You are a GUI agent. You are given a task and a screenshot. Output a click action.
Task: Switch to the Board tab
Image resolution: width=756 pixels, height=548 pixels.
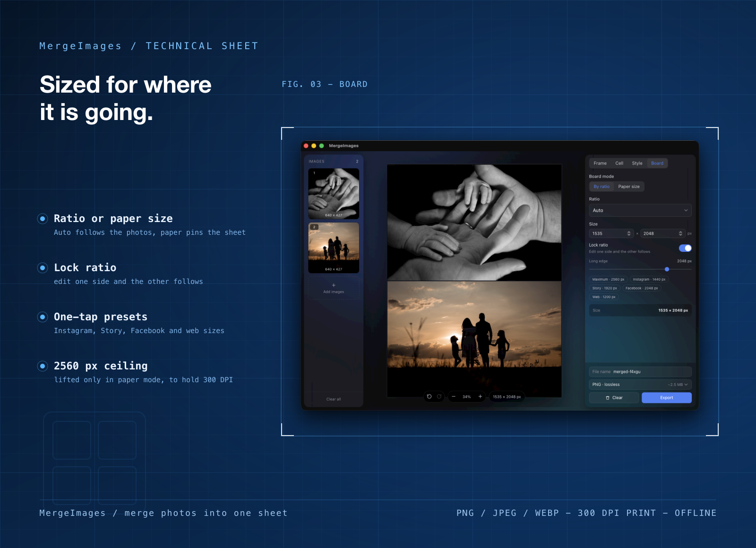657,163
